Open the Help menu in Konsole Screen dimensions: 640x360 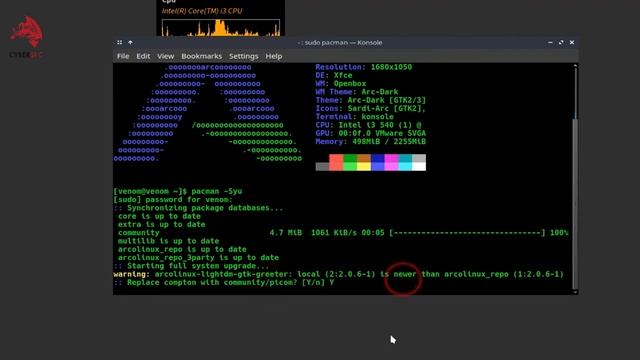coord(273,56)
